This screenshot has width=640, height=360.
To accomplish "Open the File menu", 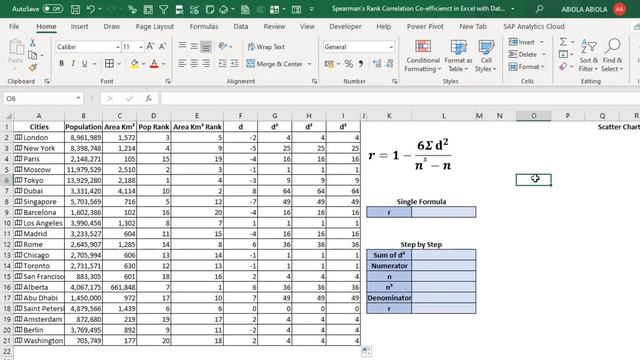I will coord(14,27).
